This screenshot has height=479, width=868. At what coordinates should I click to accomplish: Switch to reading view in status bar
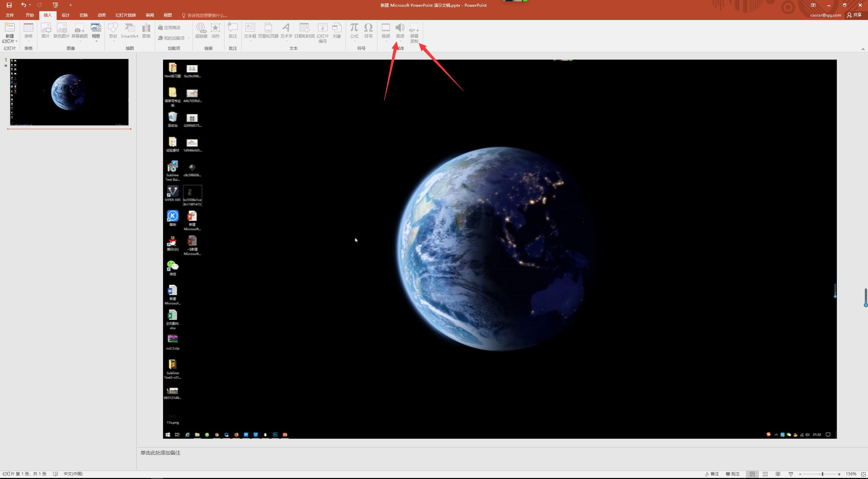(x=778, y=474)
